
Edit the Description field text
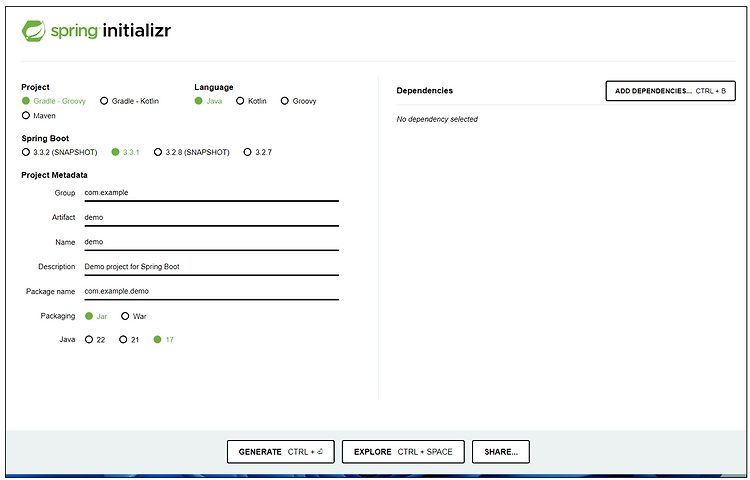click(211, 267)
